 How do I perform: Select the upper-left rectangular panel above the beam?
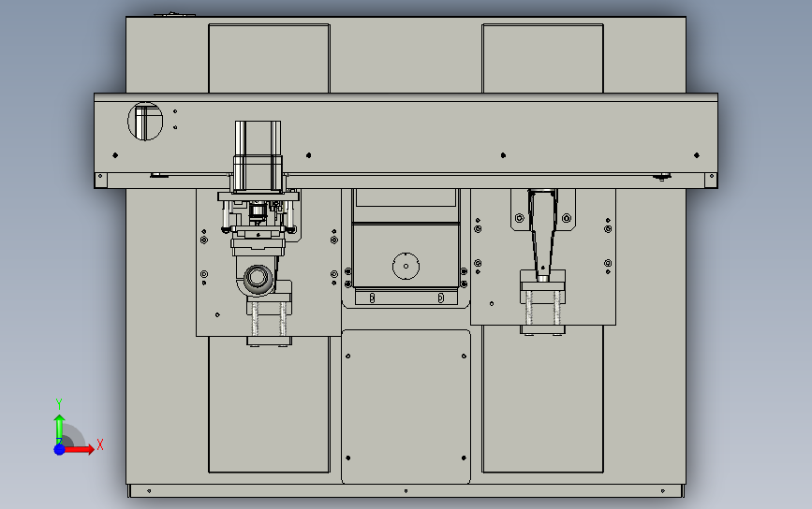click(x=269, y=58)
